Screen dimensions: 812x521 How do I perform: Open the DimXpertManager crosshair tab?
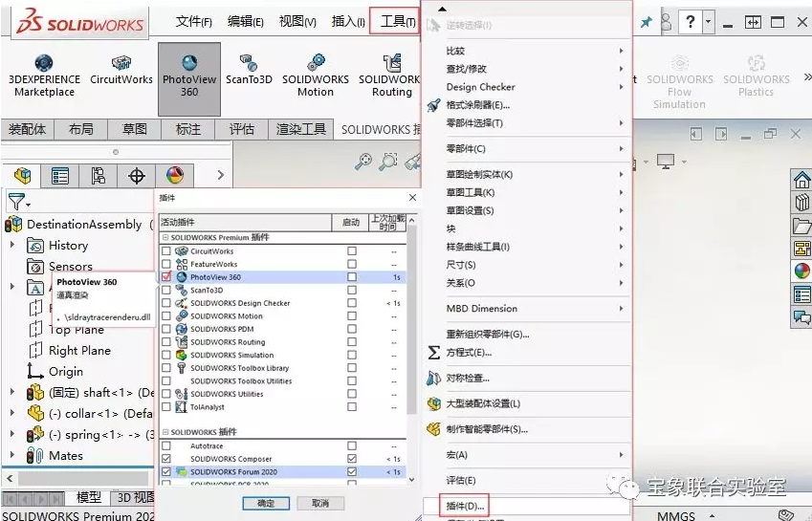(x=137, y=176)
